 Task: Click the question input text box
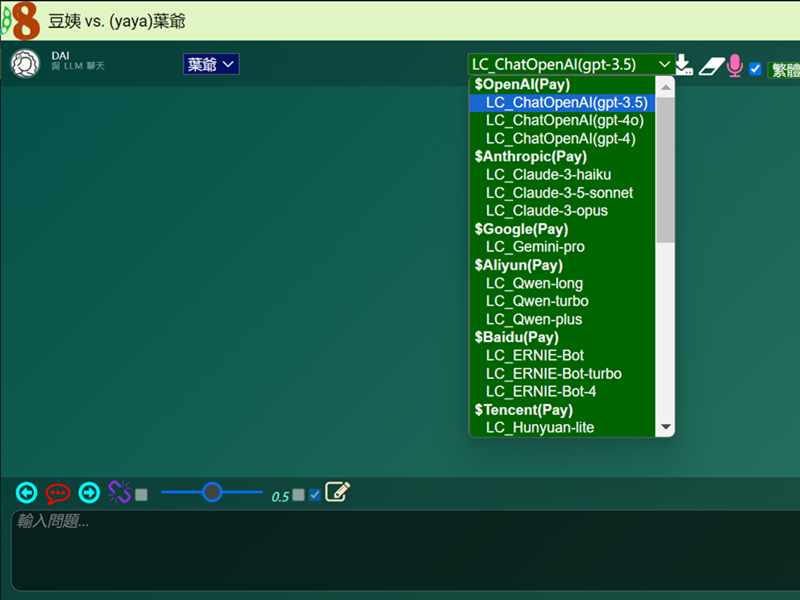pyautogui.click(x=400, y=550)
